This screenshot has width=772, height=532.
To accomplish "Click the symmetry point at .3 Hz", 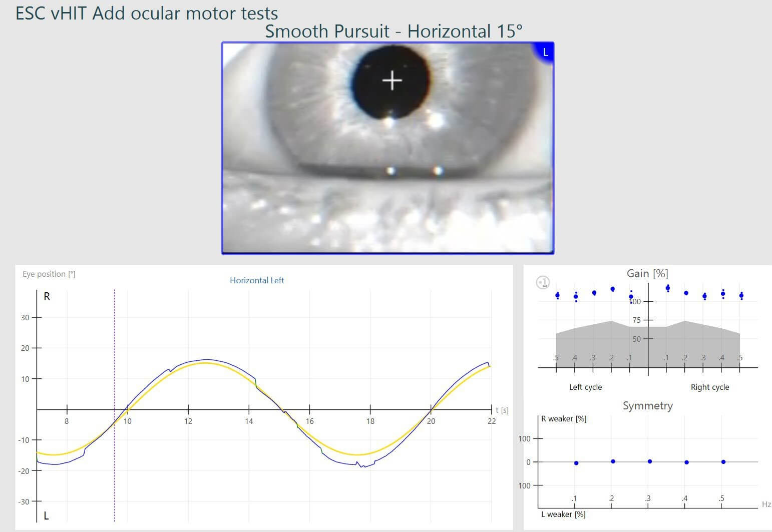I will pos(650,460).
